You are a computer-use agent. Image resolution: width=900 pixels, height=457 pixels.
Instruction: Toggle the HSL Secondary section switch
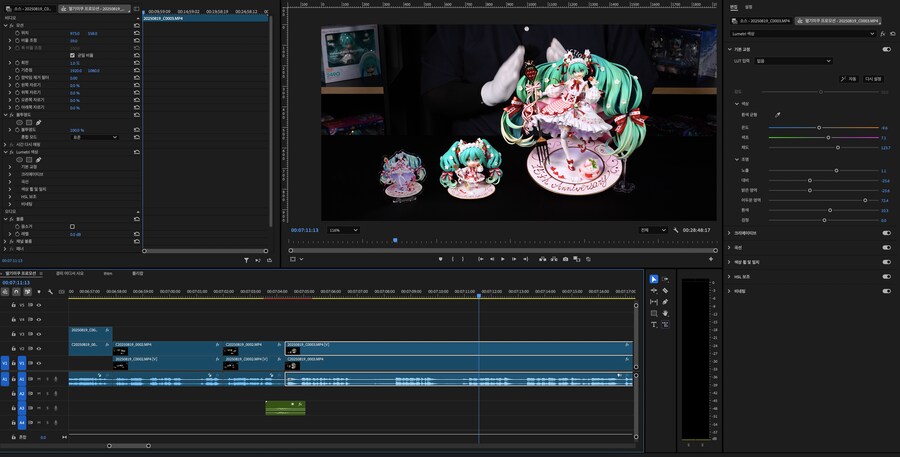(887, 277)
